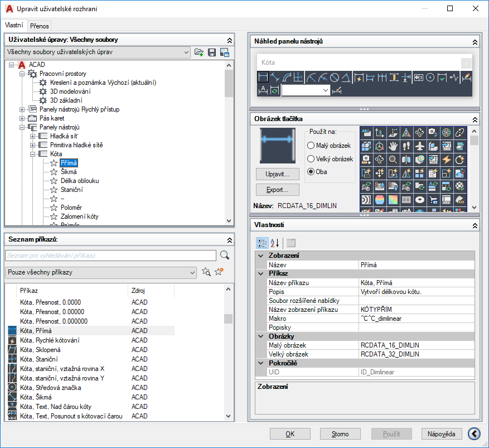
Task: Click the alphabetical sort icon in Vlastnosti
Action: 275,243
